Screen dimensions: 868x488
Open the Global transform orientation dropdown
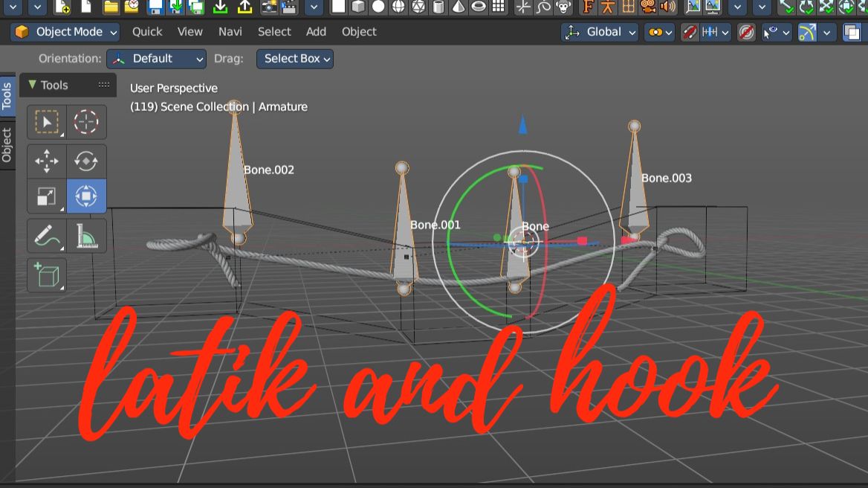[x=600, y=32]
